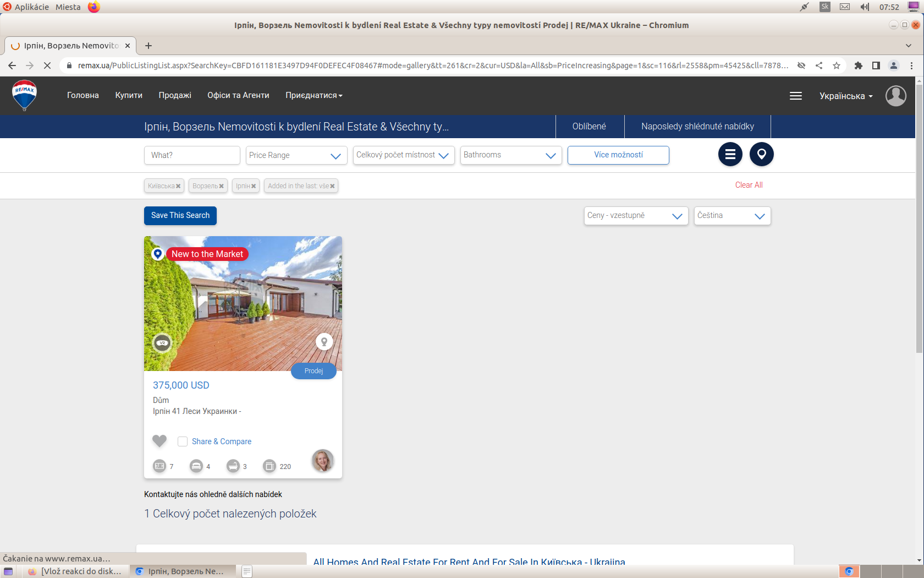
Task: Click the bedrooms icon showing 4
Action: point(196,466)
